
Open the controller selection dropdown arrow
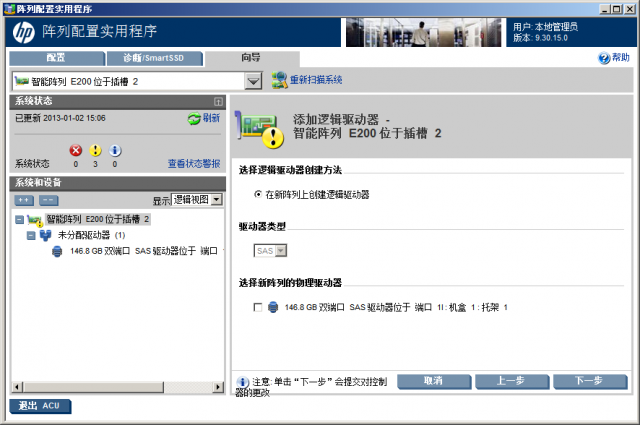(253, 81)
